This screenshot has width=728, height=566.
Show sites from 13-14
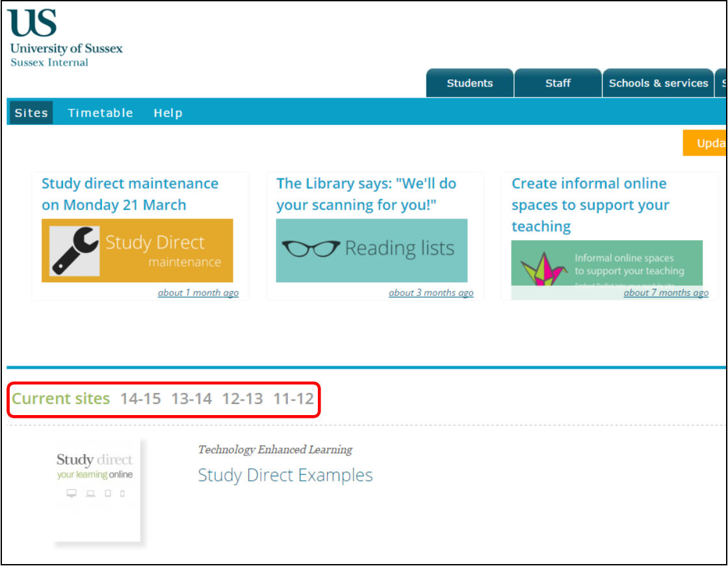pos(191,399)
